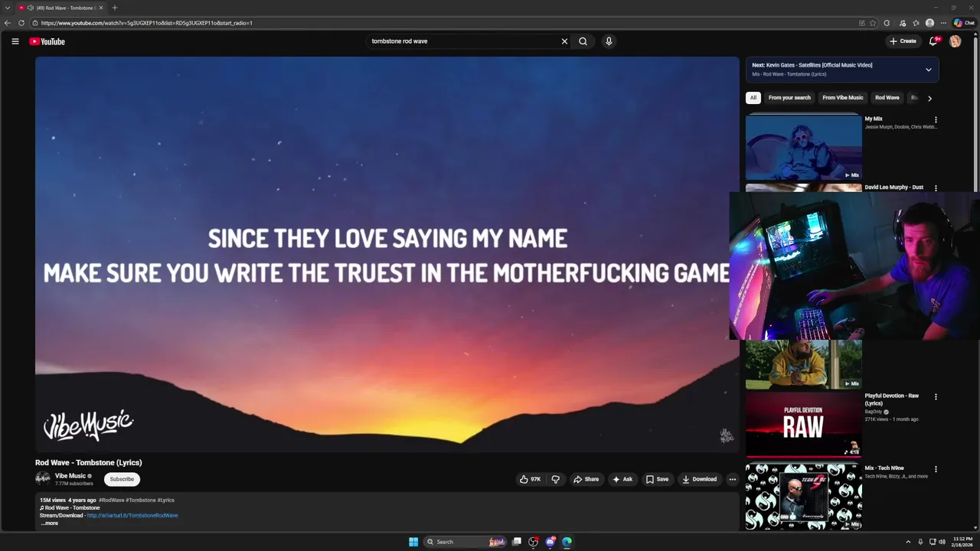This screenshot has height=551, width=980.
Task: Select the All filter chip
Action: pyautogui.click(x=753, y=98)
